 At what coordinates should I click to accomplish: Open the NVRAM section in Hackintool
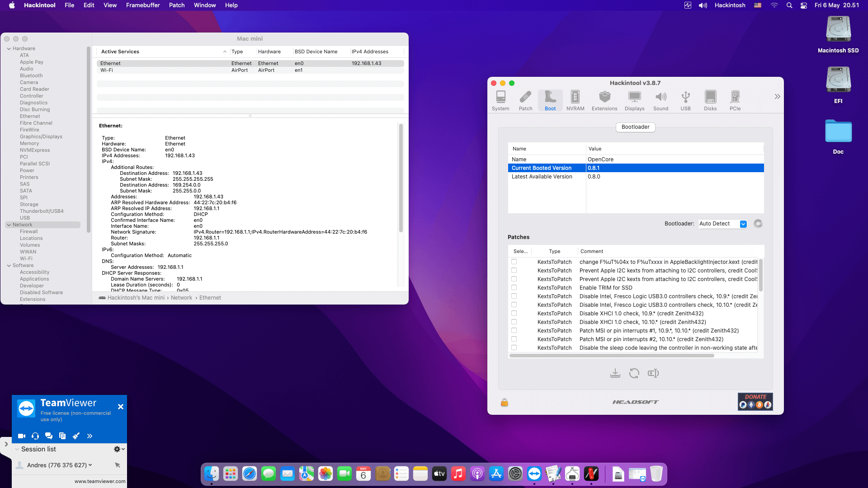tap(575, 99)
